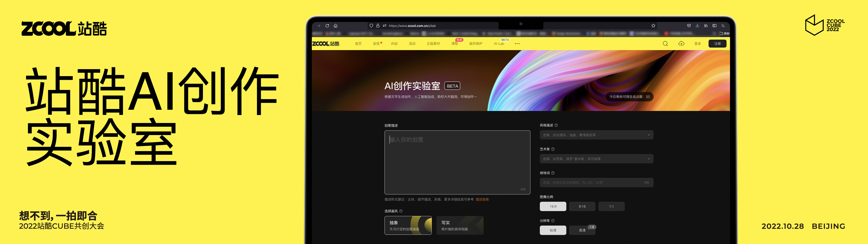Show help for 风格描述
Screen dimensions: 868x244
(556, 125)
